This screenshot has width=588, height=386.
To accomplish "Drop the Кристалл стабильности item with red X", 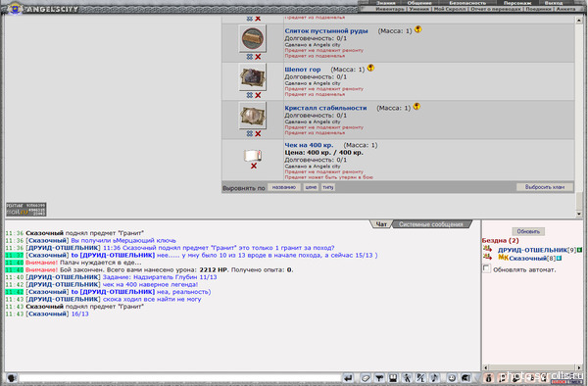I will click(x=258, y=134).
